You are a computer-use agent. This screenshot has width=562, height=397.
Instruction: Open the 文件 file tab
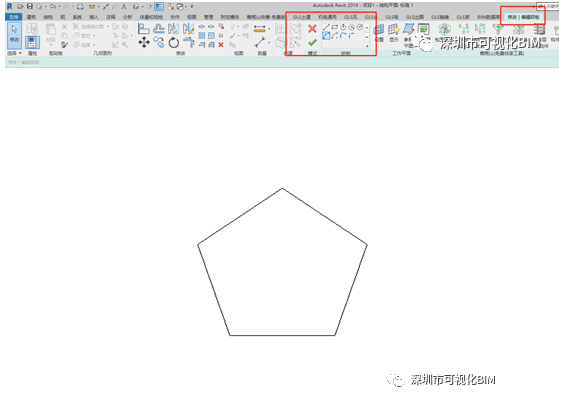[14, 17]
